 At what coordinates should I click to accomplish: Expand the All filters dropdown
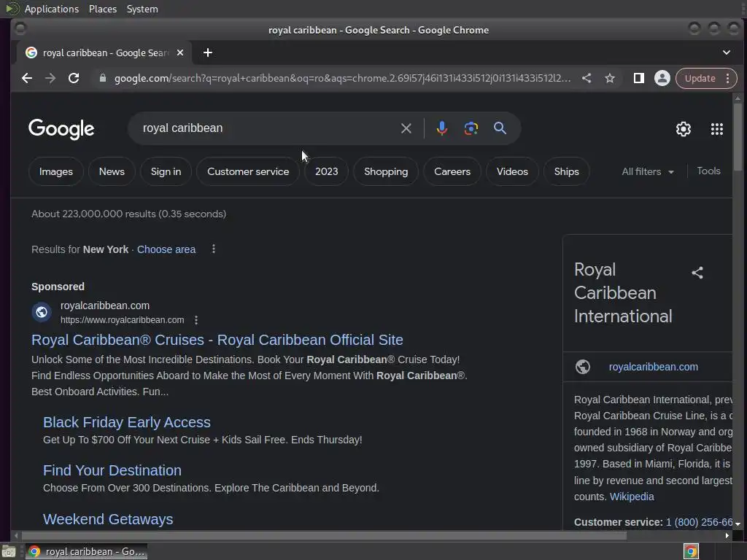click(x=648, y=171)
